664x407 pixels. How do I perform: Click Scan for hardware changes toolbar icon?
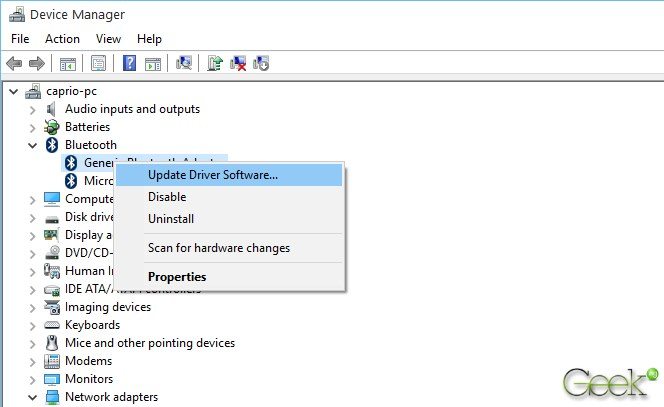183,64
